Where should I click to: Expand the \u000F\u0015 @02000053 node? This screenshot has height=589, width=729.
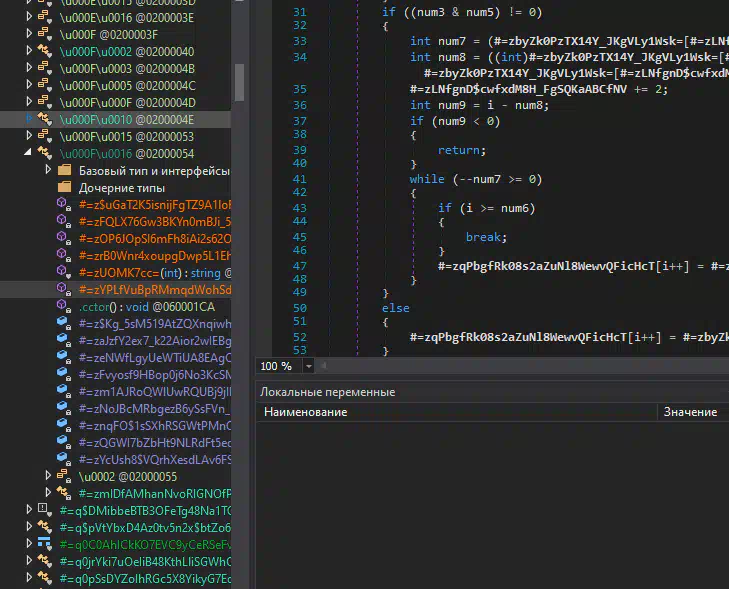click(x=29, y=136)
